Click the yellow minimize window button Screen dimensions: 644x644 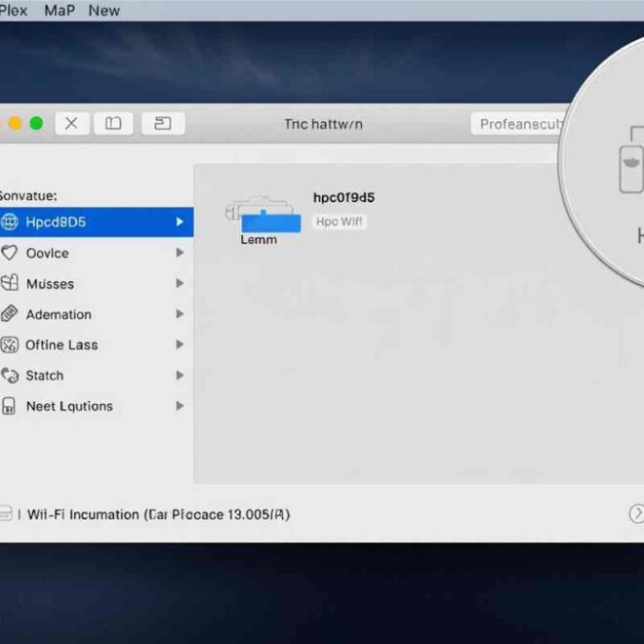tap(16, 123)
